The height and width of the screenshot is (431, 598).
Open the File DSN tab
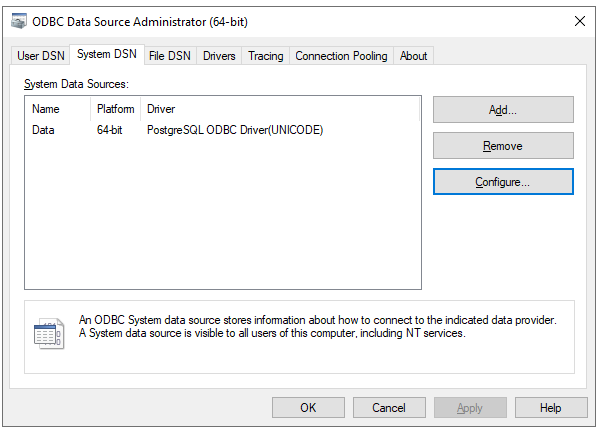point(170,56)
